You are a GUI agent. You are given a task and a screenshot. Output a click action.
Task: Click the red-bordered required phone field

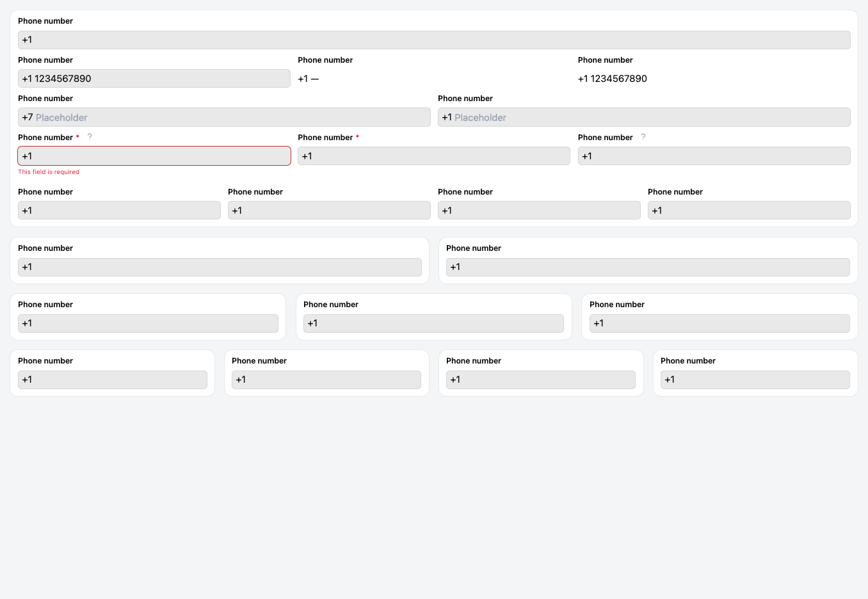tap(154, 156)
